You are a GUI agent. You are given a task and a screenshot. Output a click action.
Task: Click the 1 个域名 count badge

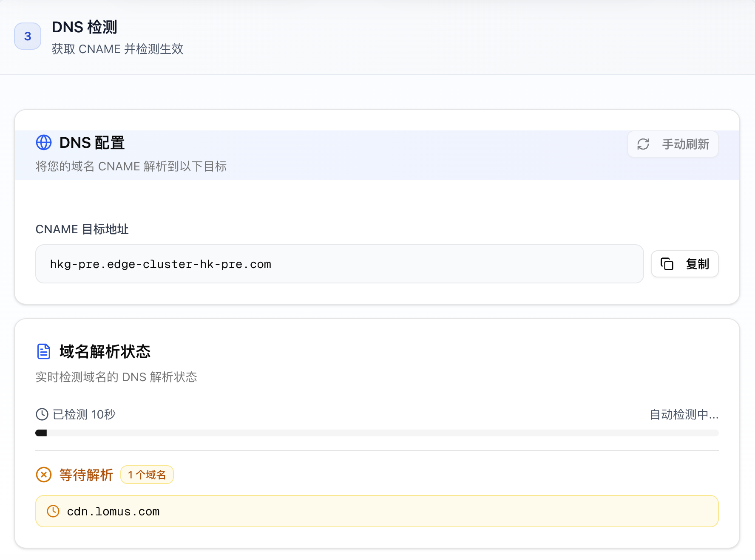147,475
